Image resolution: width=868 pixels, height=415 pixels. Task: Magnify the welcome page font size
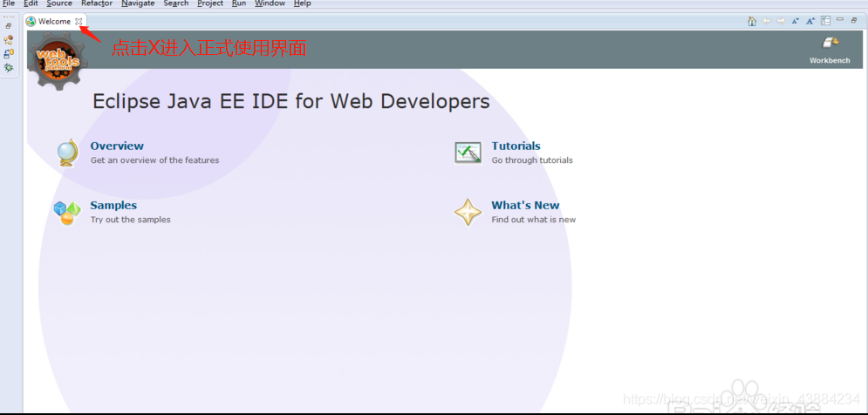coord(810,21)
